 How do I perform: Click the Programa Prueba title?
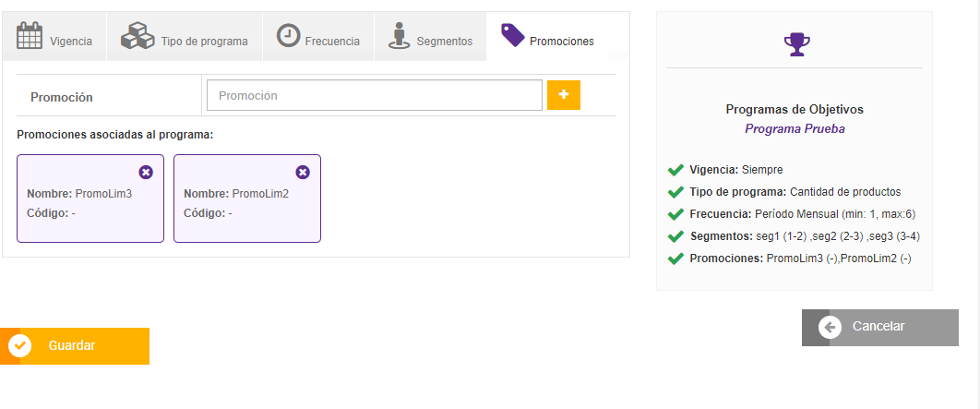tap(795, 129)
